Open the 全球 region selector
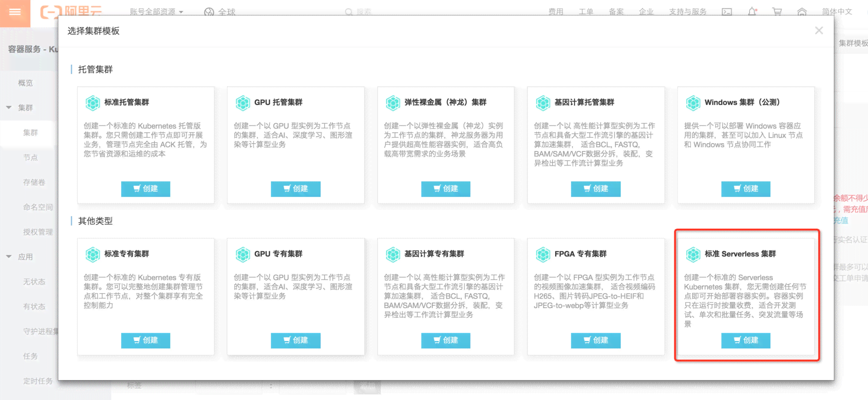This screenshot has width=868, height=400. [220, 12]
